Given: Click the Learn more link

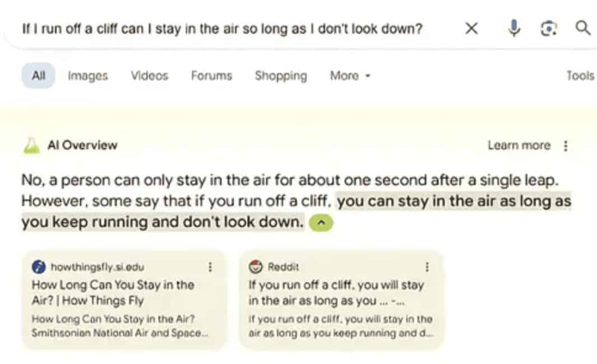Looking at the screenshot, I should (519, 146).
